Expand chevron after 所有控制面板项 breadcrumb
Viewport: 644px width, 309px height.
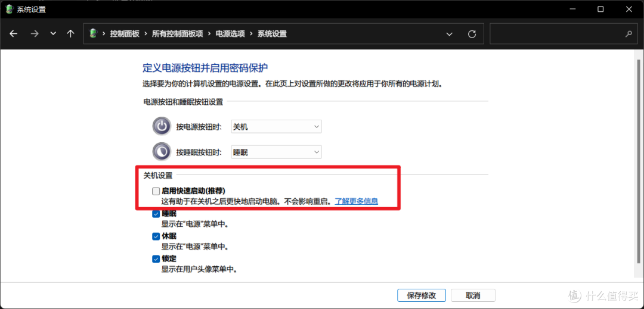click(x=209, y=33)
